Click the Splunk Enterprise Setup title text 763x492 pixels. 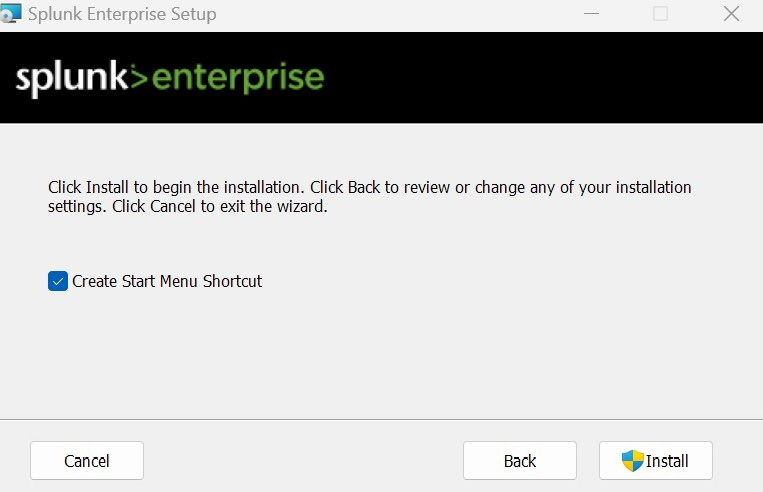coord(122,14)
